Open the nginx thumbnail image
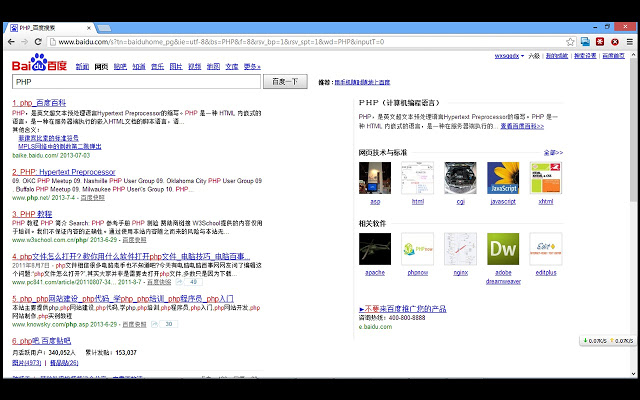The image size is (640, 400). [x=460, y=249]
